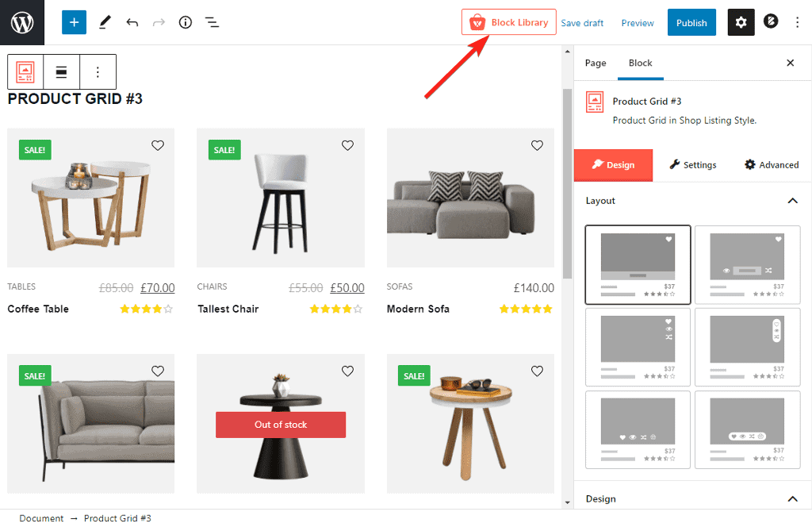Open the block toolbar three-dot options
This screenshot has width=812, height=527.
pyautogui.click(x=98, y=71)
